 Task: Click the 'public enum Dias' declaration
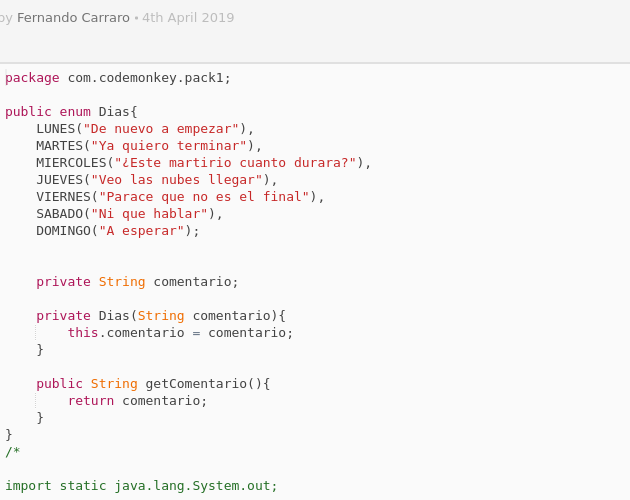(71, 112)
